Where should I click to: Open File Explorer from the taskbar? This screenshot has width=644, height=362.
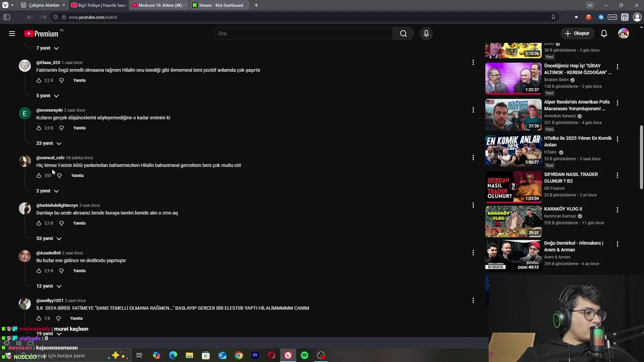(x=189, y=355)
